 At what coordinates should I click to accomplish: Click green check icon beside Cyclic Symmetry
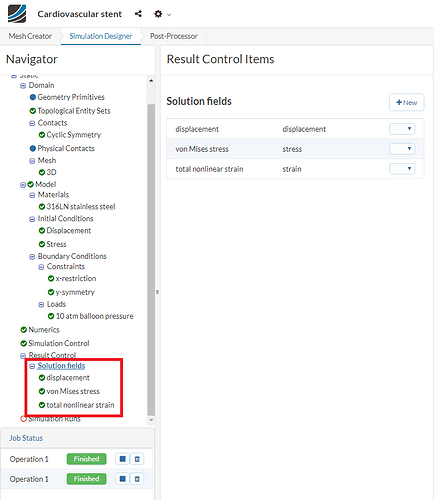click(x=42, y=135)
